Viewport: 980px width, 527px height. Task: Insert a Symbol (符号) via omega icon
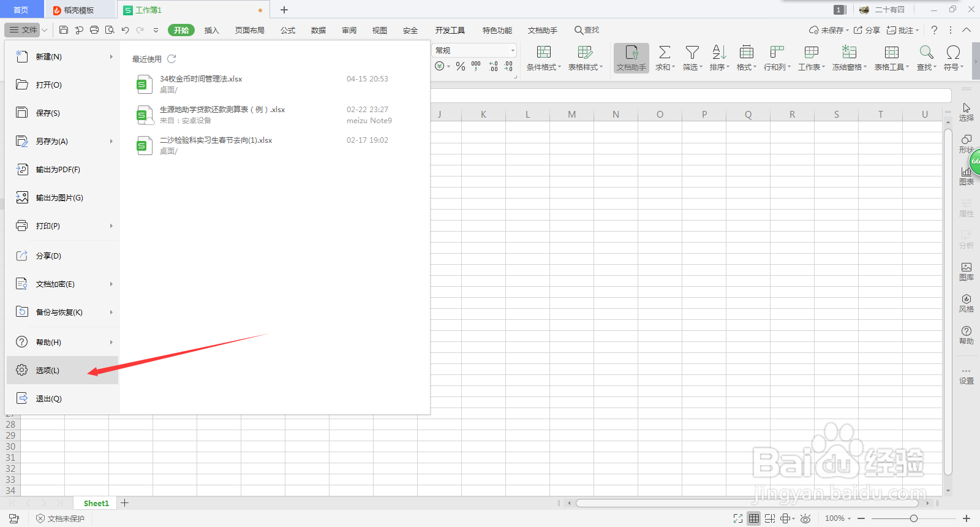coord(953,52)
